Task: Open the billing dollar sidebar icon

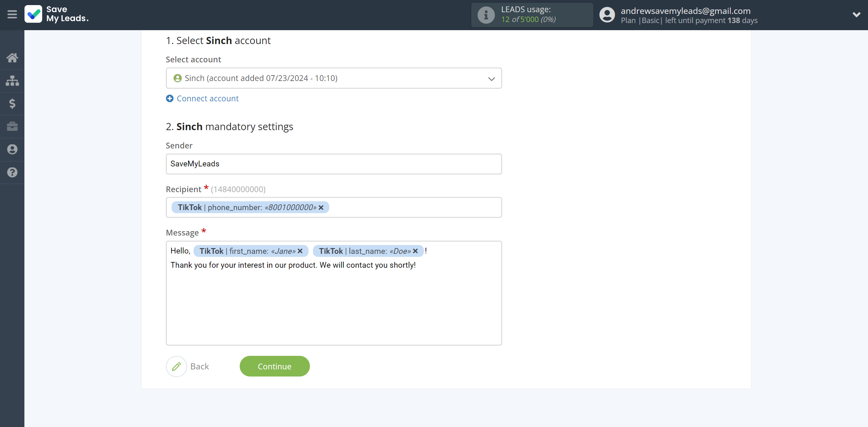Action: pos(12,103)
